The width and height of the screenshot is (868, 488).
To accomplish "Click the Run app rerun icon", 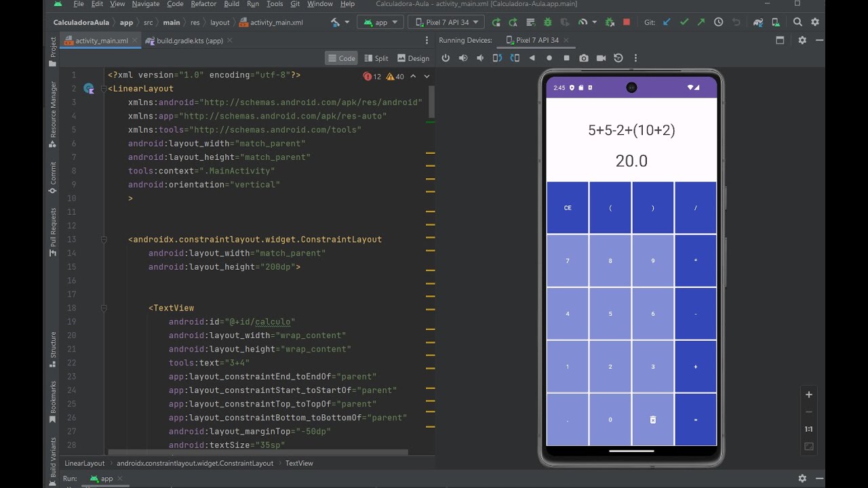I will [496, 22].
